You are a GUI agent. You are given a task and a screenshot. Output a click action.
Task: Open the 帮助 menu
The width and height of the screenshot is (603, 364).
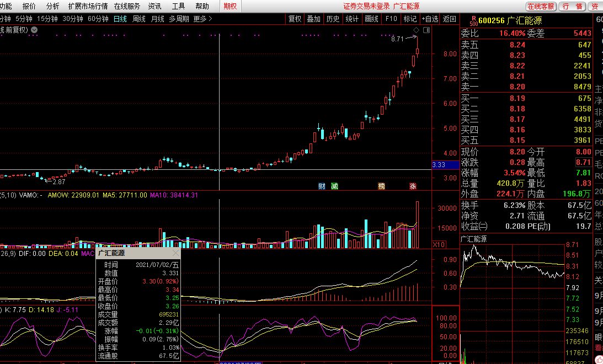[202, 6]
